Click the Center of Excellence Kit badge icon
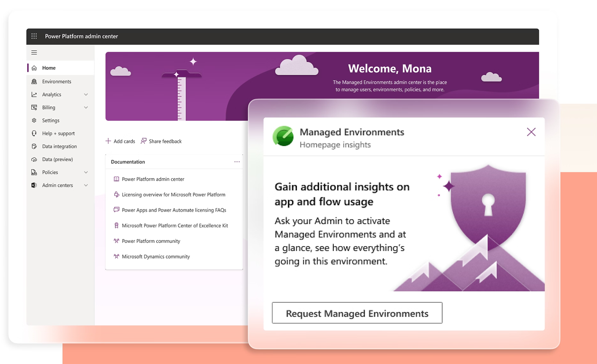Screen dimensions: 597x364 116,225
